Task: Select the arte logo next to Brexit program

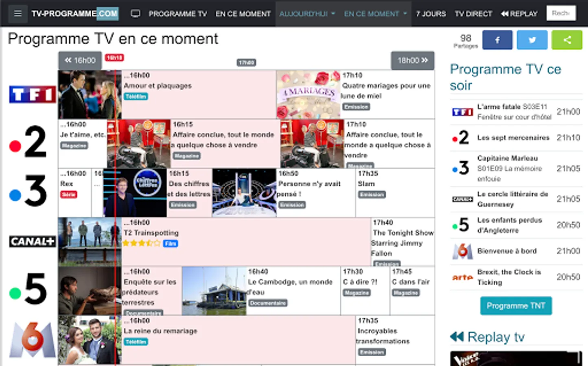Action: coord(462,277)
